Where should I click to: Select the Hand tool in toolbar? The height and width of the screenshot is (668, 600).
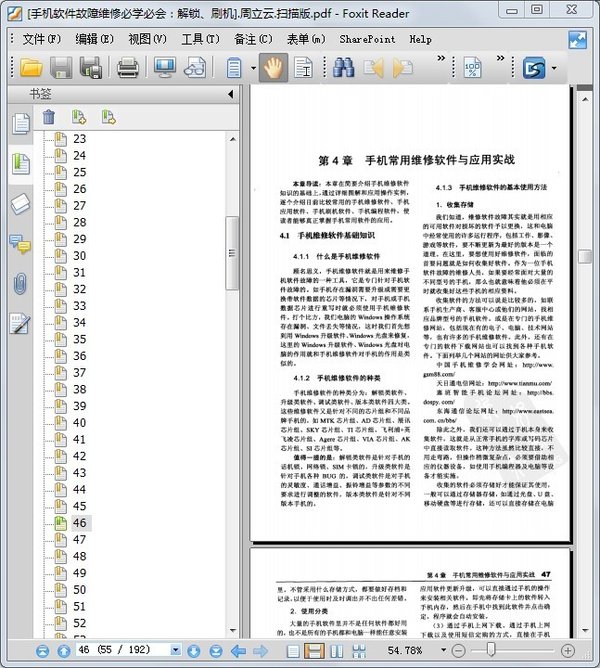pos(275,68)
